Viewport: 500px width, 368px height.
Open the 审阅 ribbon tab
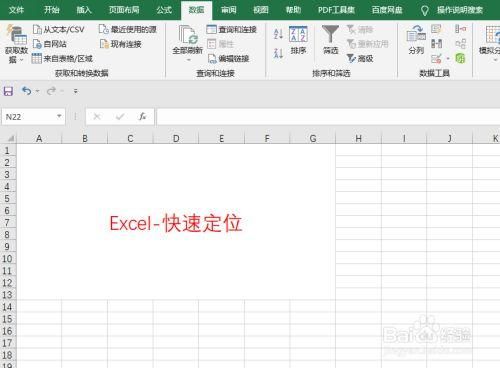pyautogui.click(x=229, y=10)
